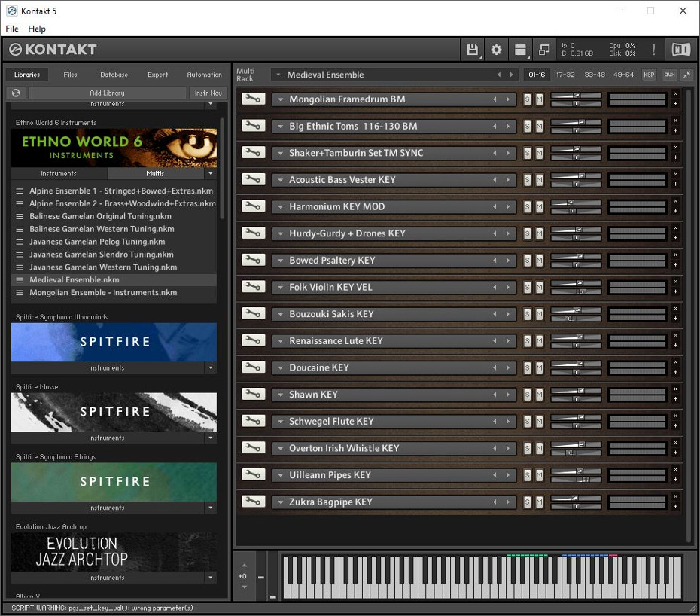Load Mongolian Ensemble - Instruments.nkm
The image size is (700, 616).
pyautogui.click(x=114, y=293)
